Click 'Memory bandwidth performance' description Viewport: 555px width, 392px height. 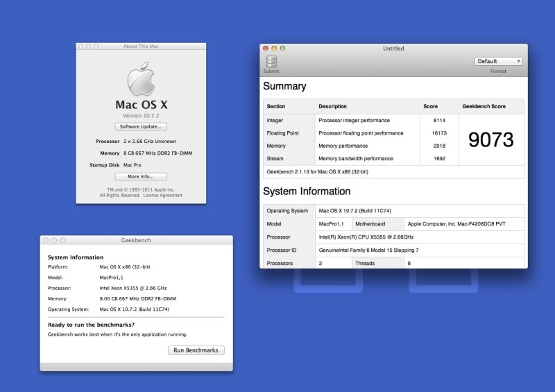356,159
